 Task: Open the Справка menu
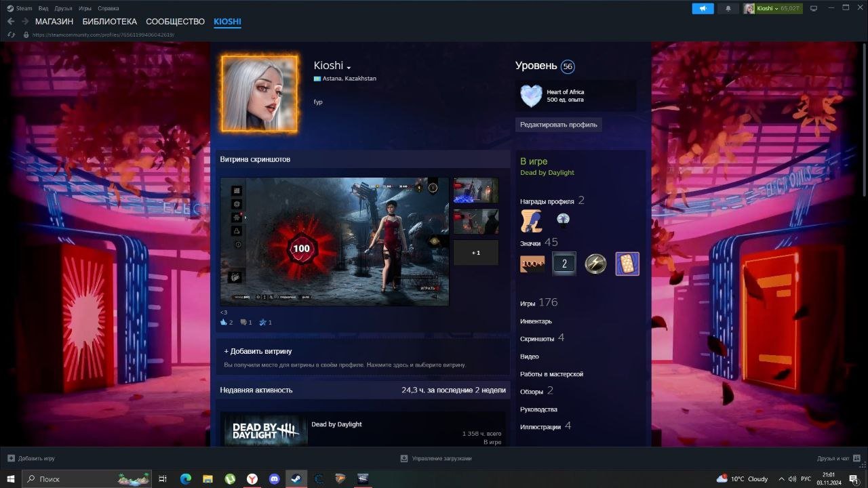coord(108,8)
